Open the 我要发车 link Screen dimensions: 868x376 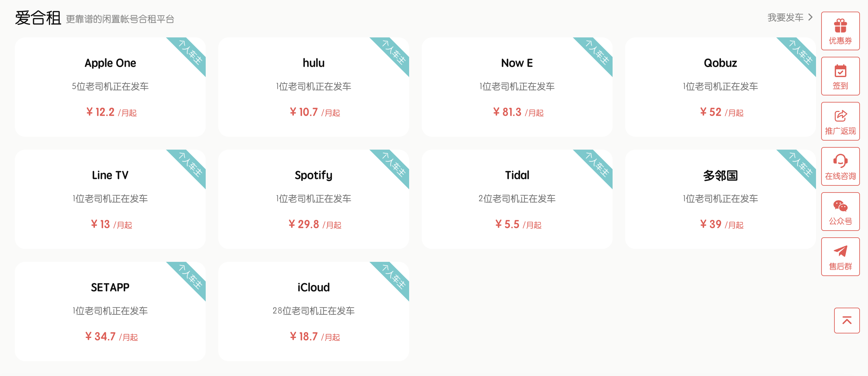point(785,17)
